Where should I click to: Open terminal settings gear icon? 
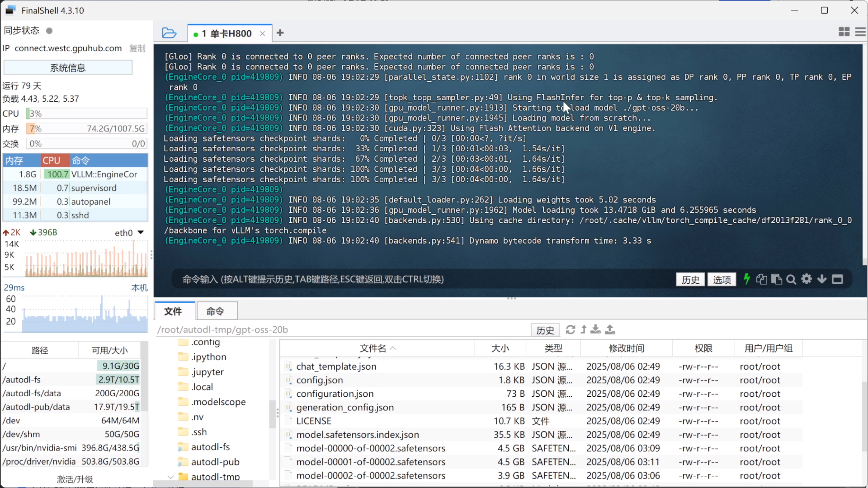[807, 279]
